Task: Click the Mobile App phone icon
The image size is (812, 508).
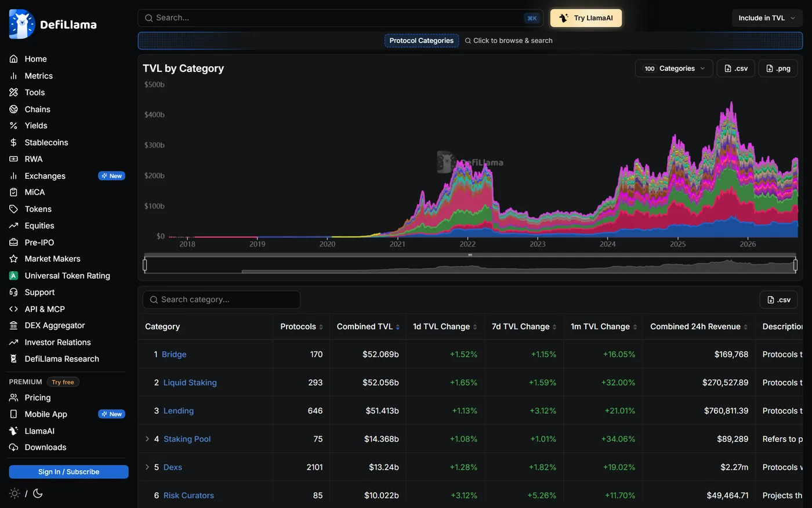Action: (13, 415)
